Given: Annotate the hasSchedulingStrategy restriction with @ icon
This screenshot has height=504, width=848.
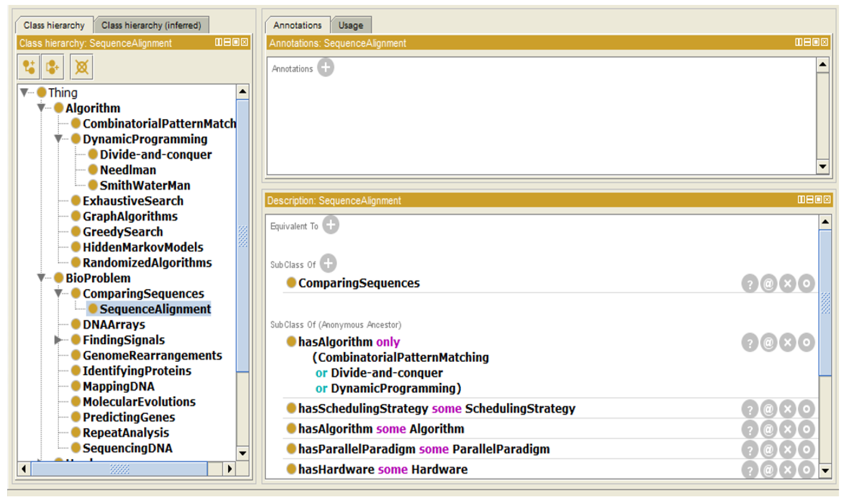Looking at the screenshot, I should point(768,409).
